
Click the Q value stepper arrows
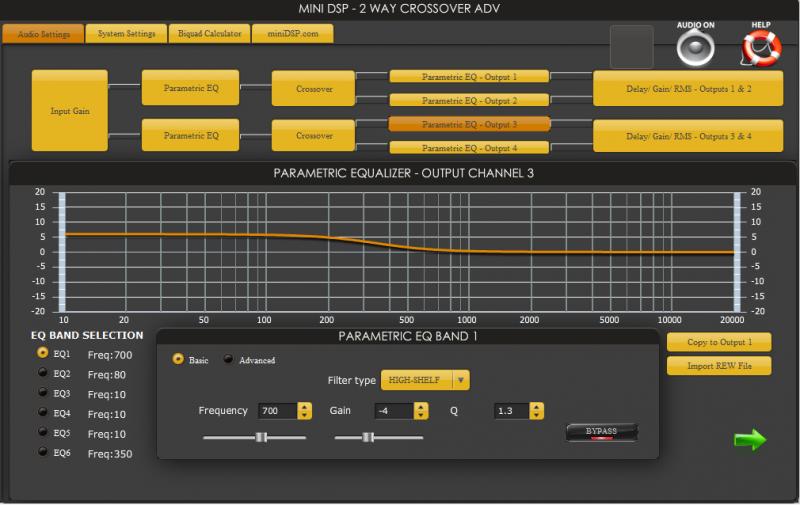(537, 411)
